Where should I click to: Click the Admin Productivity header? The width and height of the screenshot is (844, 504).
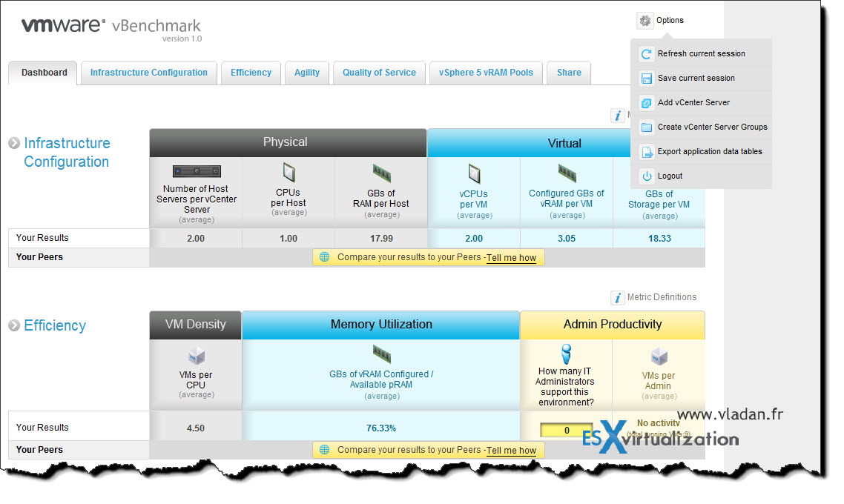[613, 325]
